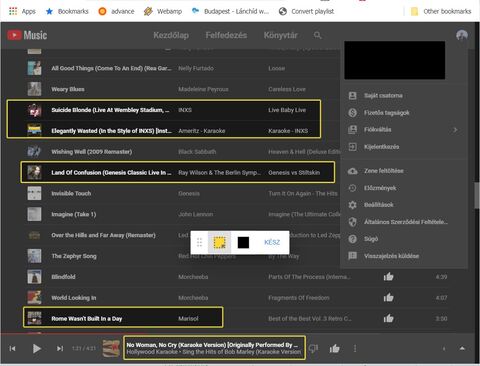Go to the Könyvtár tab
480x366 pixels.
(x=281, y=35)
